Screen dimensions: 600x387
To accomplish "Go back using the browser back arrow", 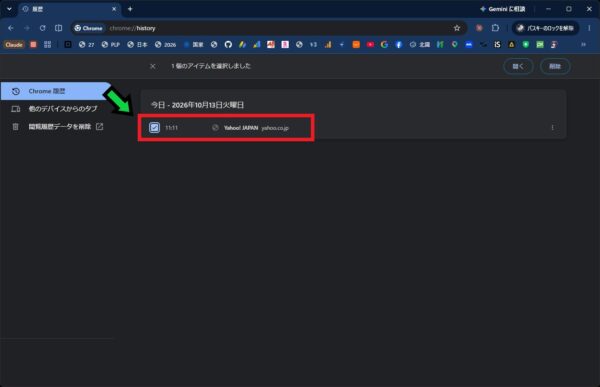I will (11, 28).
